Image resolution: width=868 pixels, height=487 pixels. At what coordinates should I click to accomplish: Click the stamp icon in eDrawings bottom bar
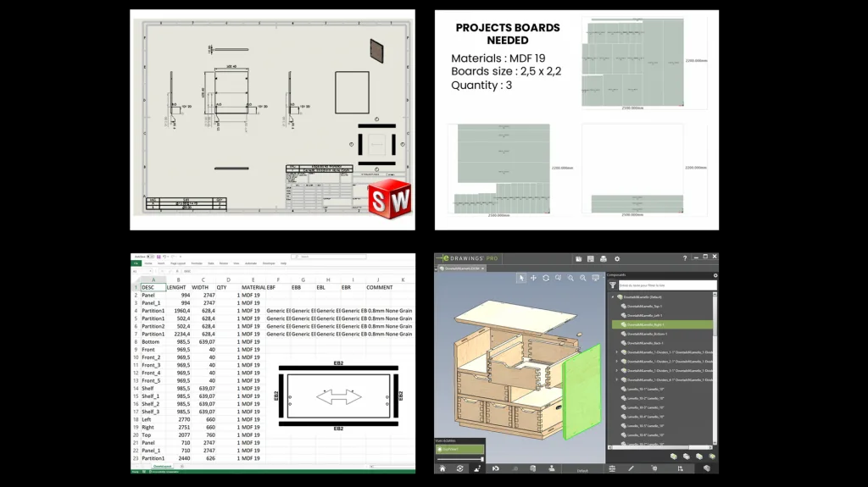[552, 468]
